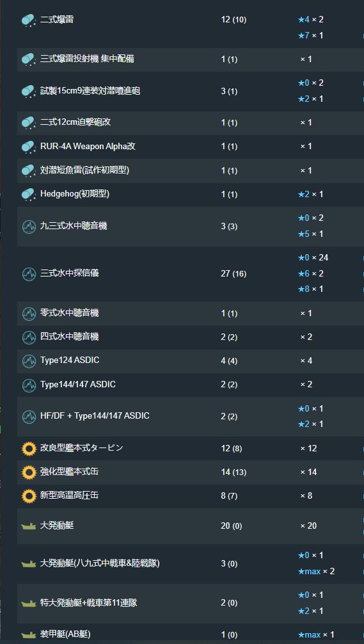
Task: Select the sonar icon next to Type124 ASDIC
Action: tap(29, 361)
